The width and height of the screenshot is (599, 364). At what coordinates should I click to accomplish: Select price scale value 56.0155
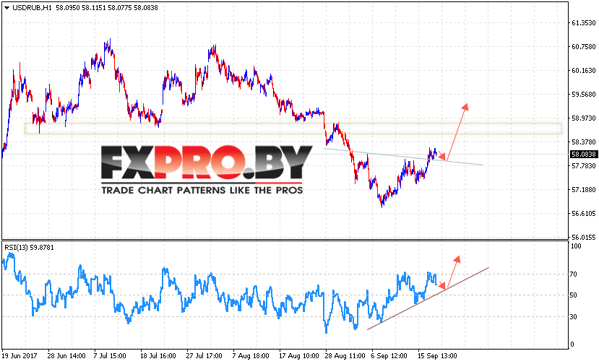[583, 237]
